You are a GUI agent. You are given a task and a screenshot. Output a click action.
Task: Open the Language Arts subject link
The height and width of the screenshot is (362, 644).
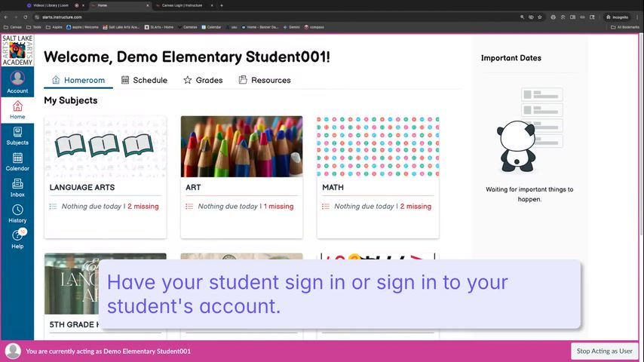[82, 187]
